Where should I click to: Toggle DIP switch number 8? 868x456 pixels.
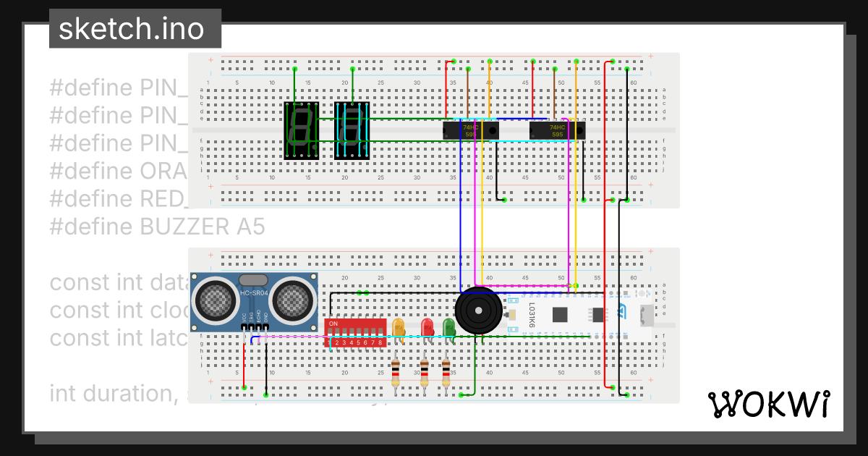380,333
